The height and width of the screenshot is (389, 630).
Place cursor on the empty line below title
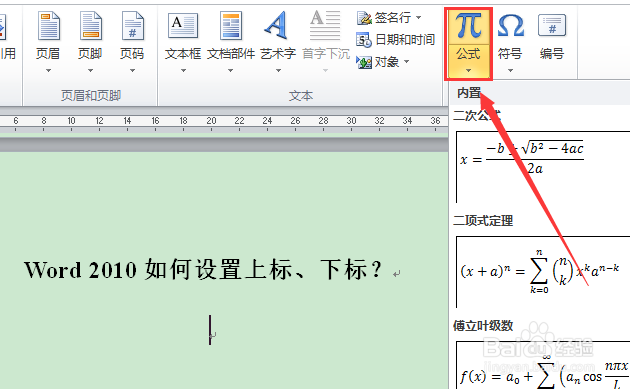[210, 330]
